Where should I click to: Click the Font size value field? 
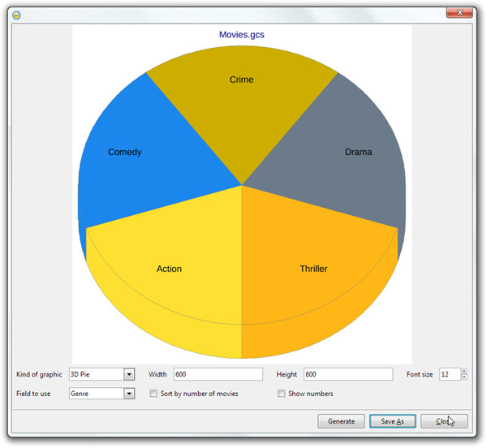click(x=450, y=374)
